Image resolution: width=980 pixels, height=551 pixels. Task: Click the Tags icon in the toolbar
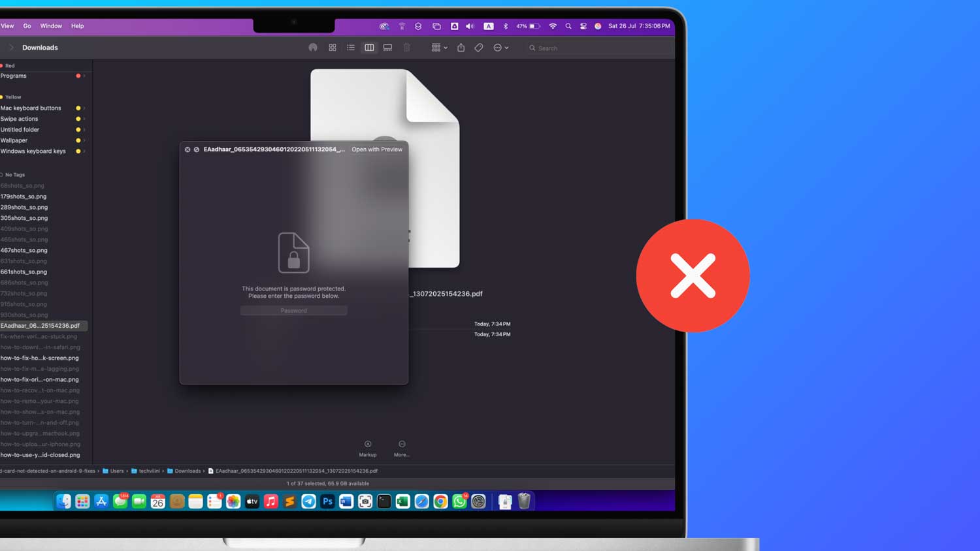[x=478, y=47]
